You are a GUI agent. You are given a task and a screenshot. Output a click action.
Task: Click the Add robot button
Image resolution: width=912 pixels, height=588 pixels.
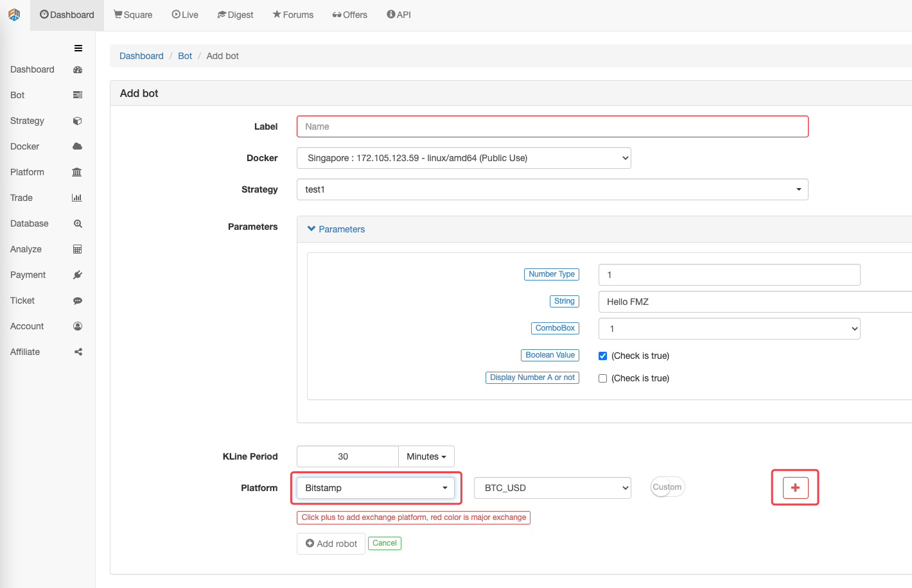click(x=331, y=544)
